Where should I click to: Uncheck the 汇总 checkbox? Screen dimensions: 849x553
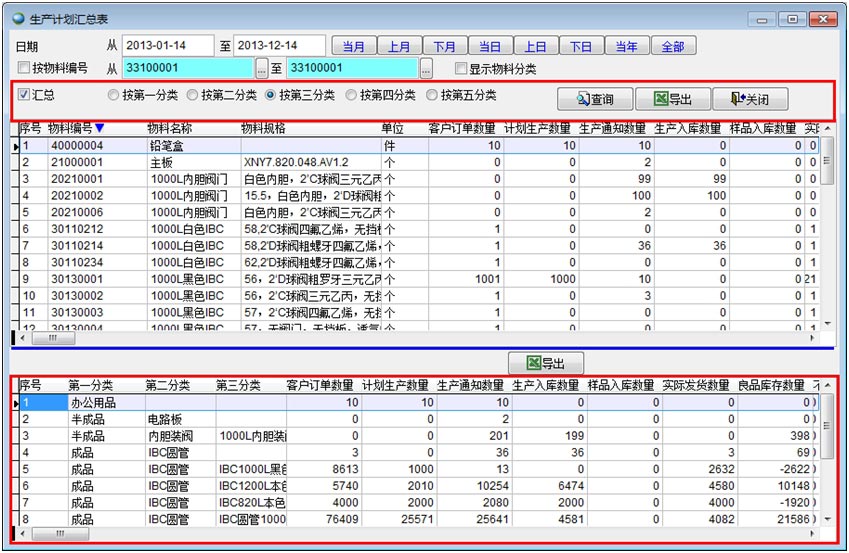(x=24, y=96)
